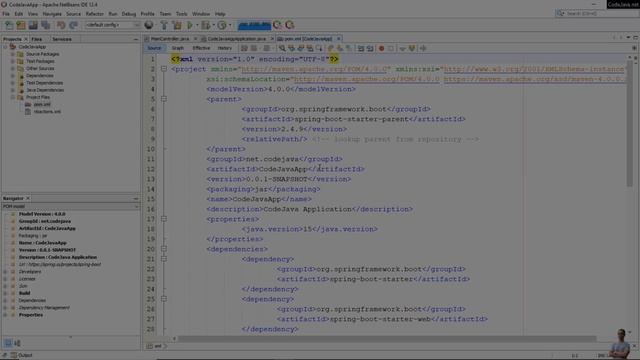Expand the Developers node in Navigator
The image size is (640, 360).
[x=5, y=272]
